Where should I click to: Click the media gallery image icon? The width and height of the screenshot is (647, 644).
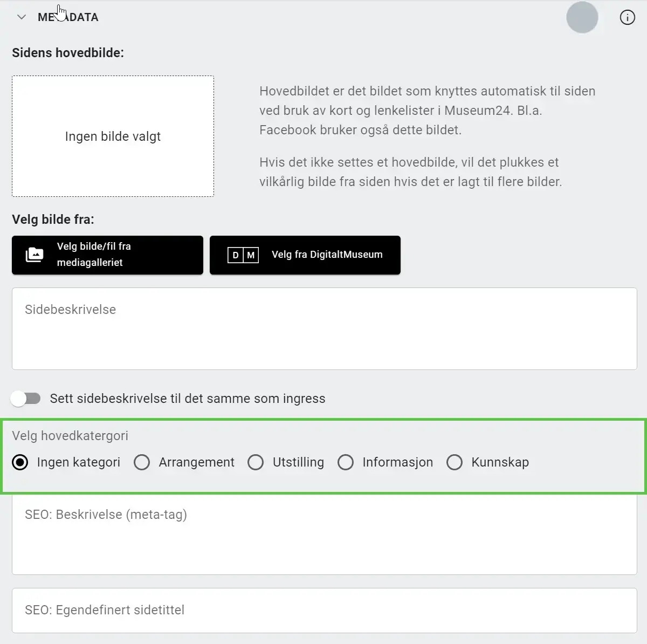click(x=35, y=255)
